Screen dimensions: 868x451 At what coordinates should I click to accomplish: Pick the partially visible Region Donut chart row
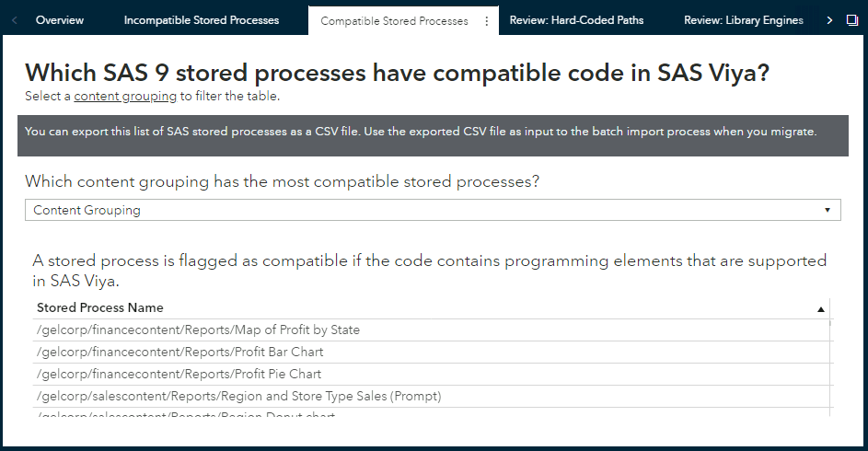click(185, 413)
